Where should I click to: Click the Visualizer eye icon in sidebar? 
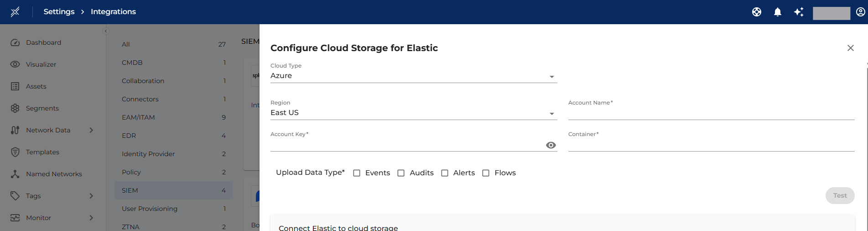(x=15, y=64)
